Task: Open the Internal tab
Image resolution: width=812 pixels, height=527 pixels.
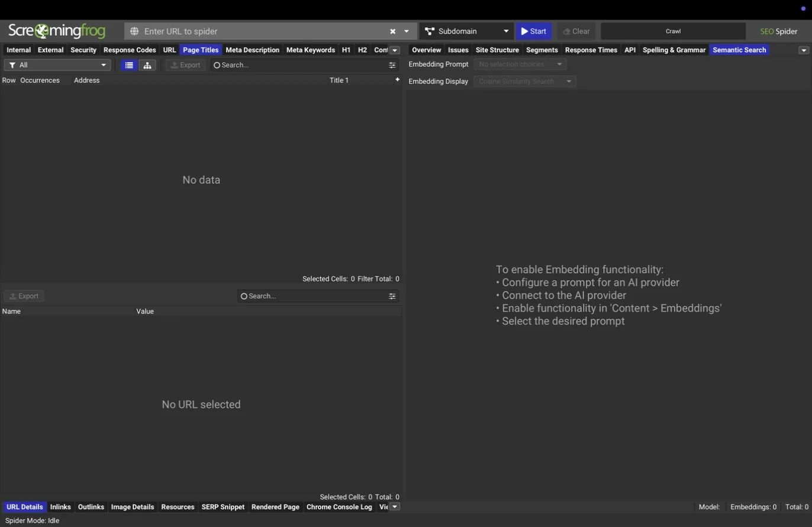Action: click(18, 50)
